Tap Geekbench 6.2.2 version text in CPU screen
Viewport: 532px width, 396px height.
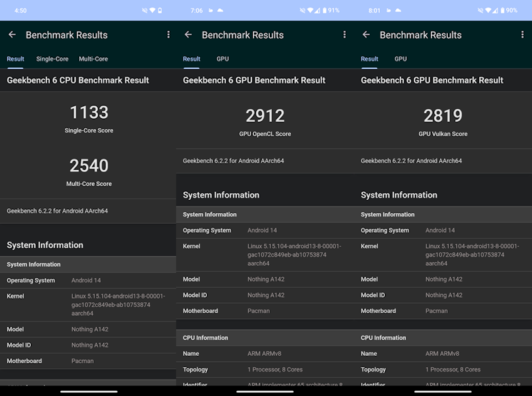tap(57, 211)
